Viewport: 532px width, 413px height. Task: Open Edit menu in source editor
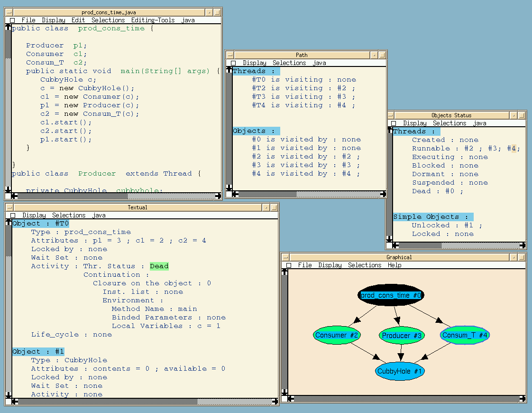click(78, 20)
